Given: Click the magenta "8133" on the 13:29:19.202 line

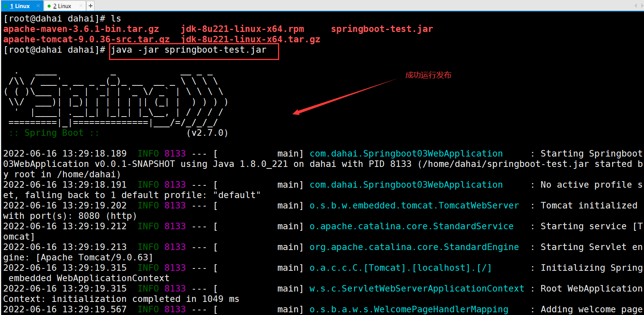Looking at the screenshot, I should point(175,206).
